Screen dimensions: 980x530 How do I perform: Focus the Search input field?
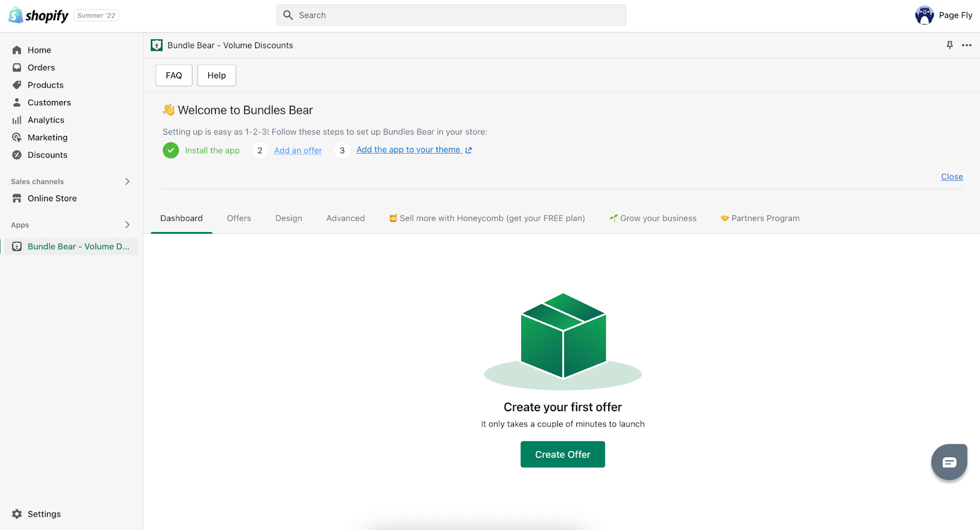tap(451, 15)
